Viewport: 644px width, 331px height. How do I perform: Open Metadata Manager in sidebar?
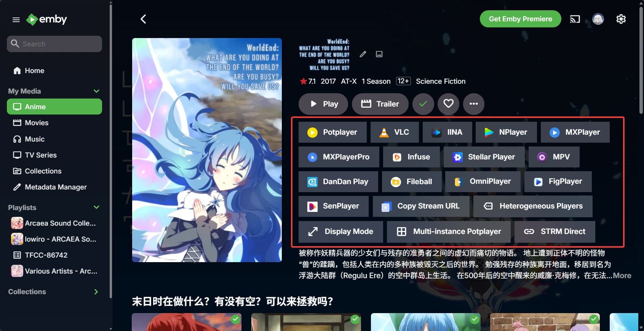(x=54, y=187)
